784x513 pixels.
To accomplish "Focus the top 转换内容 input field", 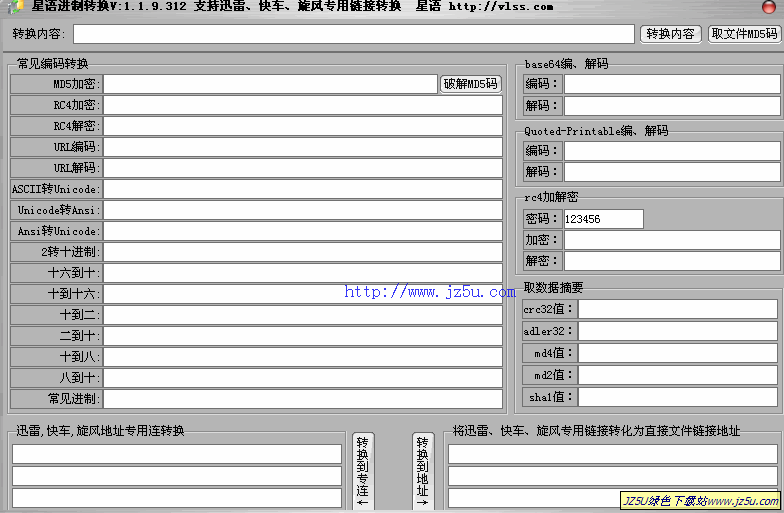I will (354, 34).
